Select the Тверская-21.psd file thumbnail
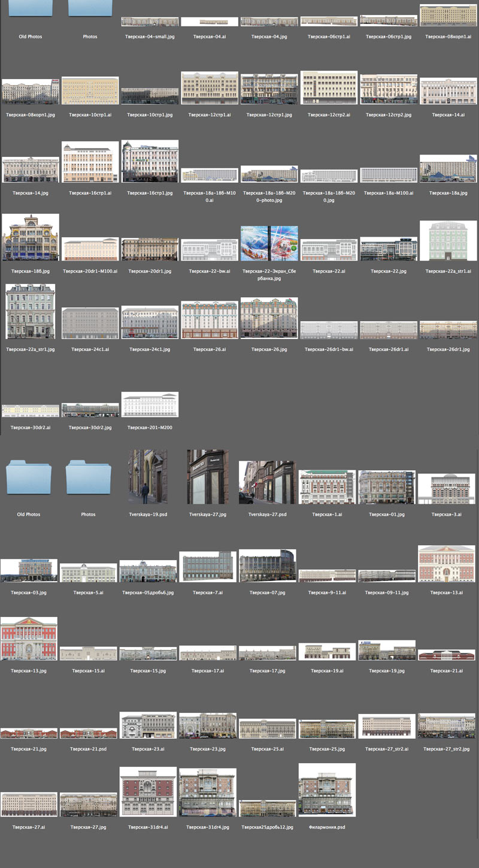Viewport: 479px width, 868px height. click(88, 734)
